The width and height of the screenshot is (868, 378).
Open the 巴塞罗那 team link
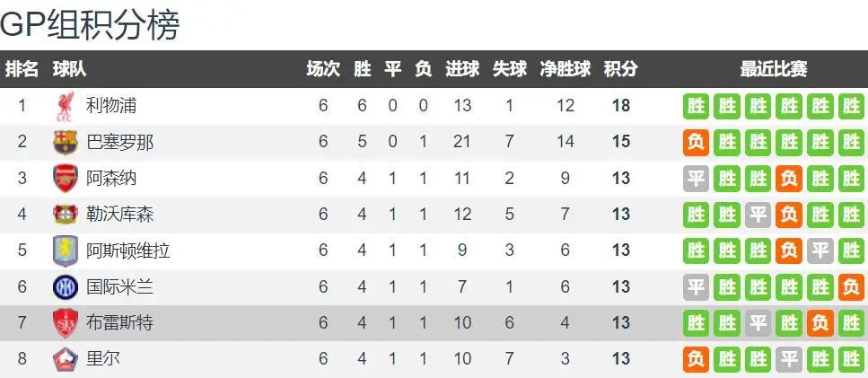click(x=119, y=142)
